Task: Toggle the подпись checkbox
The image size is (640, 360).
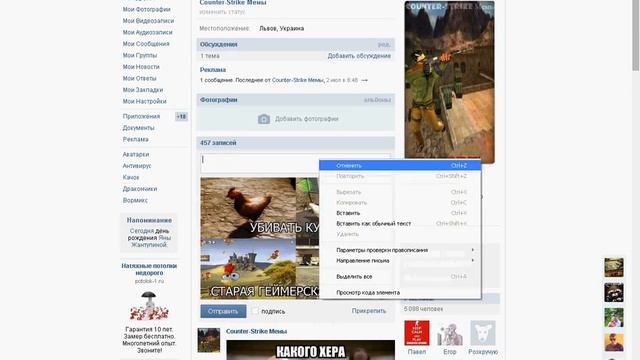Action: (255, 311)
